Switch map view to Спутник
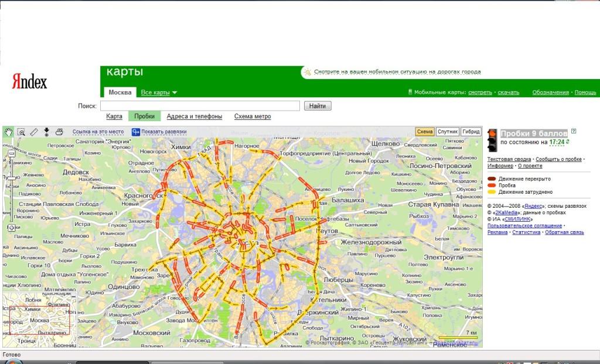The image size is (600, 364). tap(447, 132)
